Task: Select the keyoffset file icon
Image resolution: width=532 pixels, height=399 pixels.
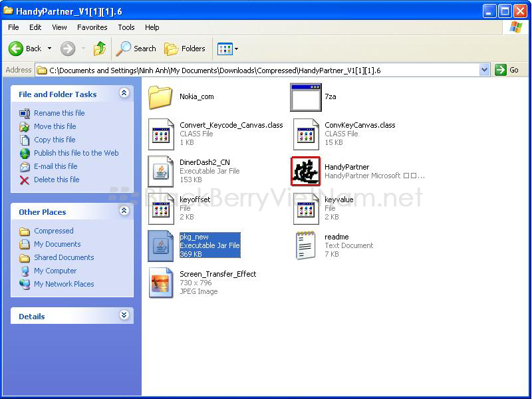Action: tap(161, 209)
